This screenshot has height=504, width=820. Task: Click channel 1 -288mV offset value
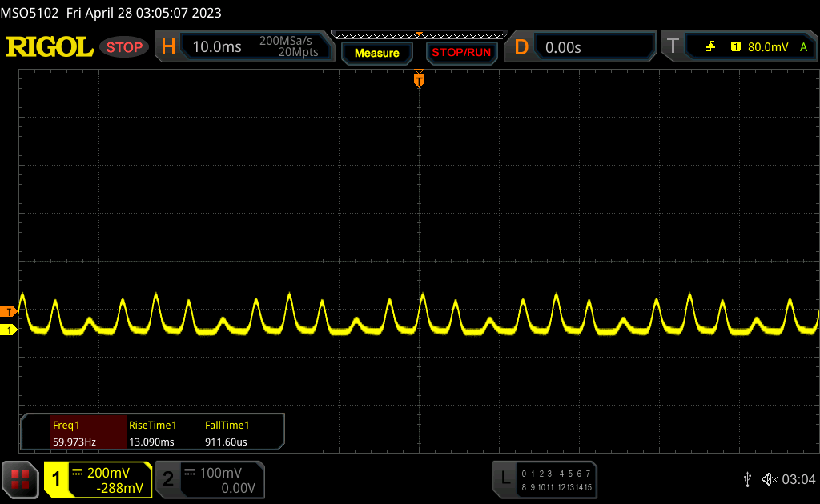point(119,488)
